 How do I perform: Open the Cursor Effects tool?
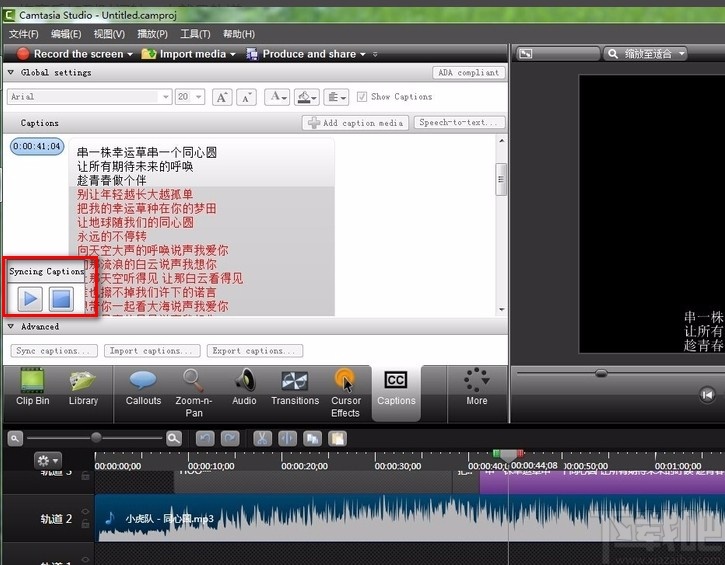pyautogui.click(x=345, y=393)
